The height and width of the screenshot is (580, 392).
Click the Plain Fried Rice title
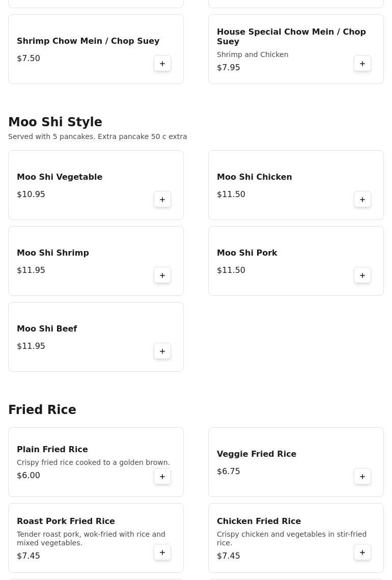(52, 450)
